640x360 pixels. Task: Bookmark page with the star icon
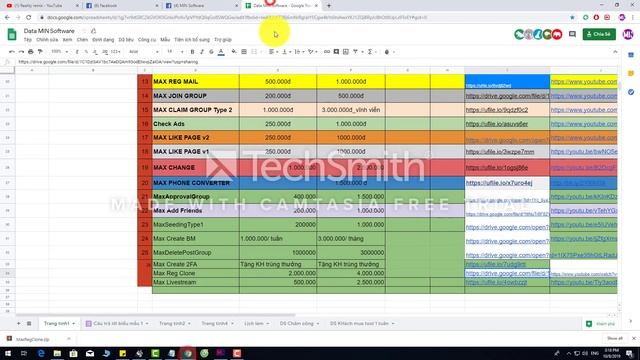pos(572,18)
